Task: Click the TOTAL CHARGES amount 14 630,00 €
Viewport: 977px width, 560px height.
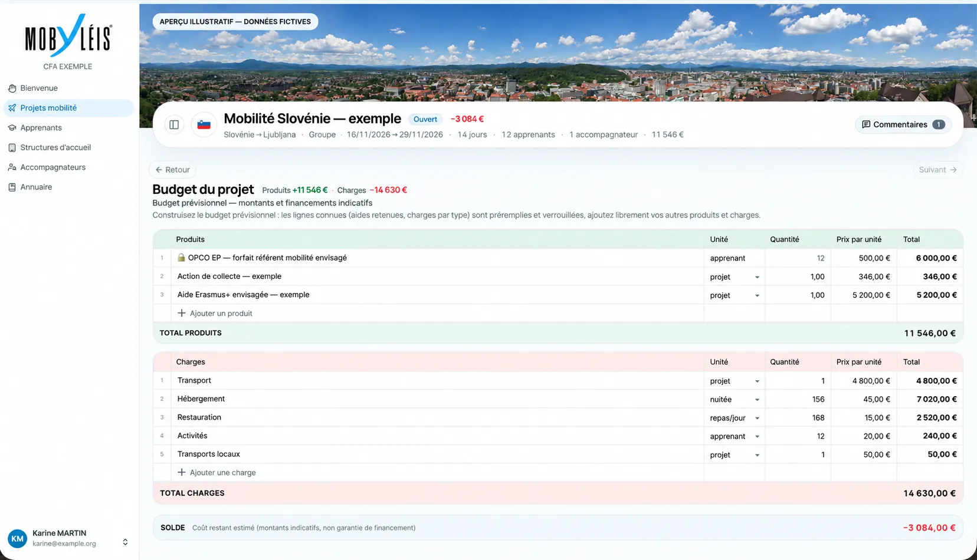Action: point(929,493)
